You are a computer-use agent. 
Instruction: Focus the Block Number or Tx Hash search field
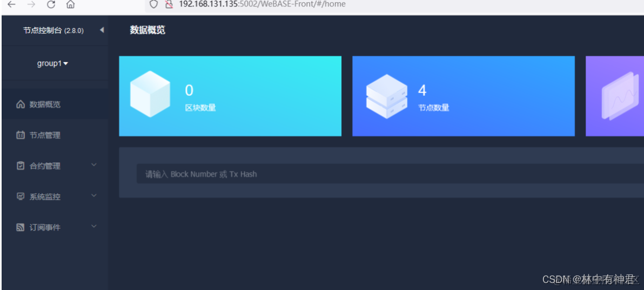point(390,174)
